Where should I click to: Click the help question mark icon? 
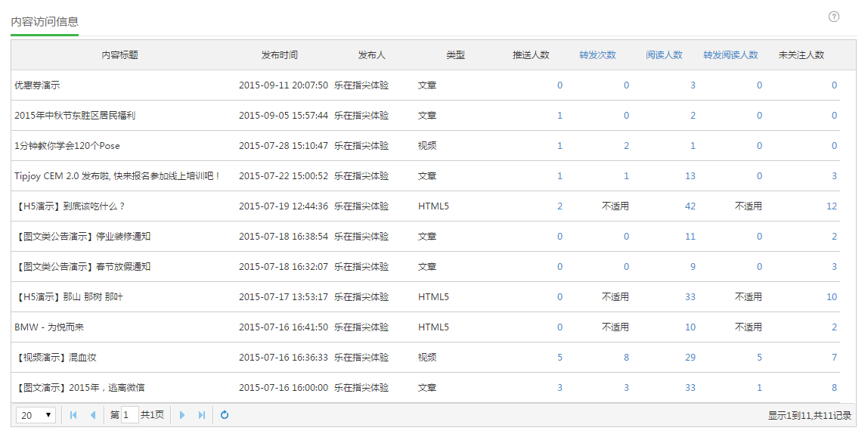[834, 17]
